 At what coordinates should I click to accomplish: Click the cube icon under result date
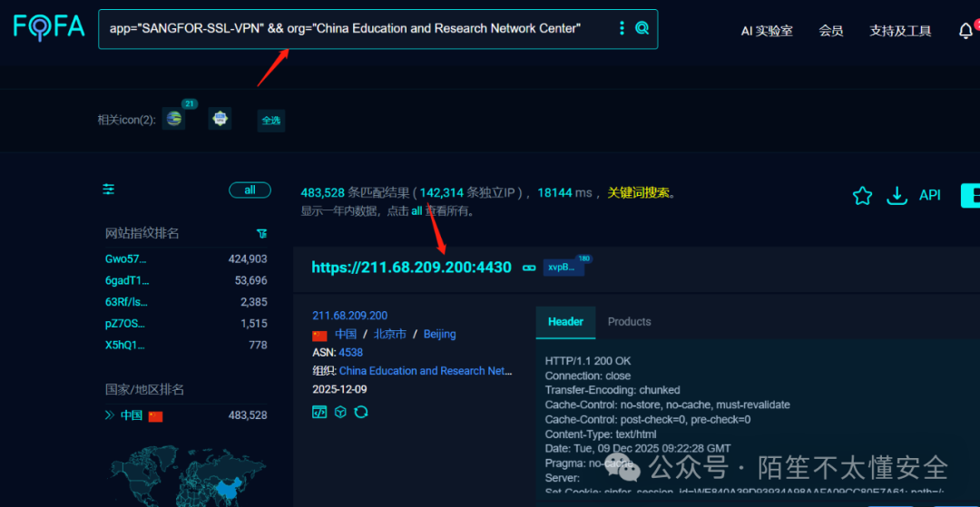[340, 412]
